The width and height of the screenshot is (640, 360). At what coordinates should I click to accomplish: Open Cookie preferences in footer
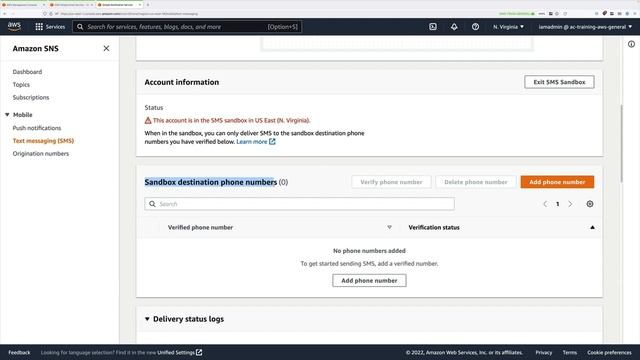pyautogui.click(x=609, y=352)
